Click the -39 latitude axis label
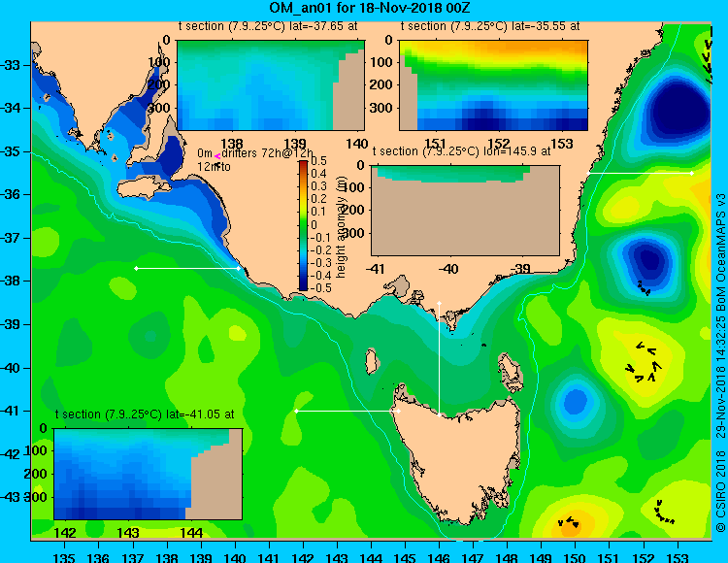 11,324
